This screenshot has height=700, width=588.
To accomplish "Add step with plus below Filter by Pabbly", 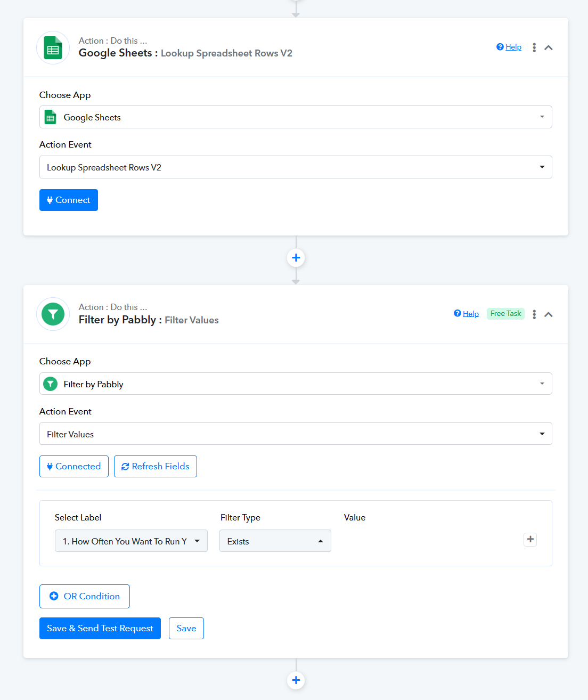I will click(x=296, y=680).
